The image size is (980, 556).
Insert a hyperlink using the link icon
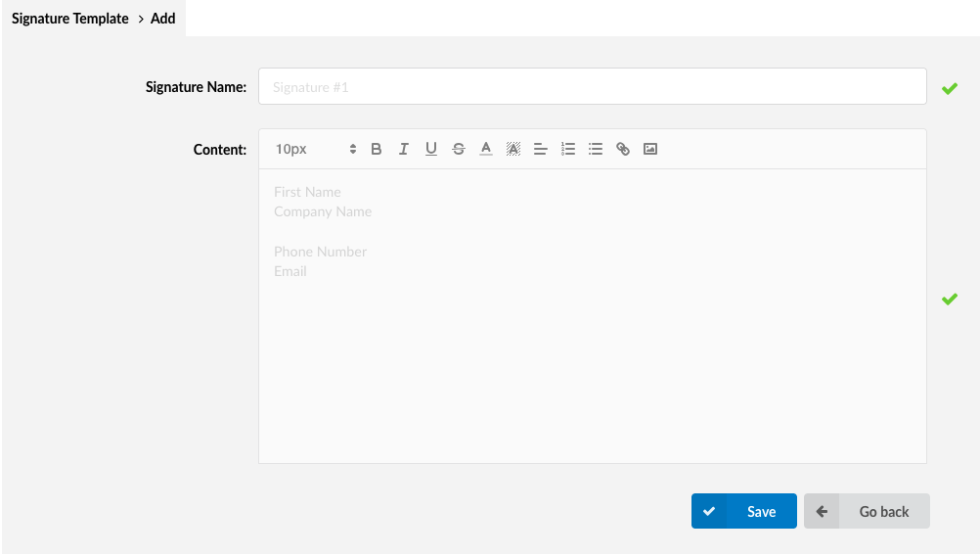tap(623, 149)
